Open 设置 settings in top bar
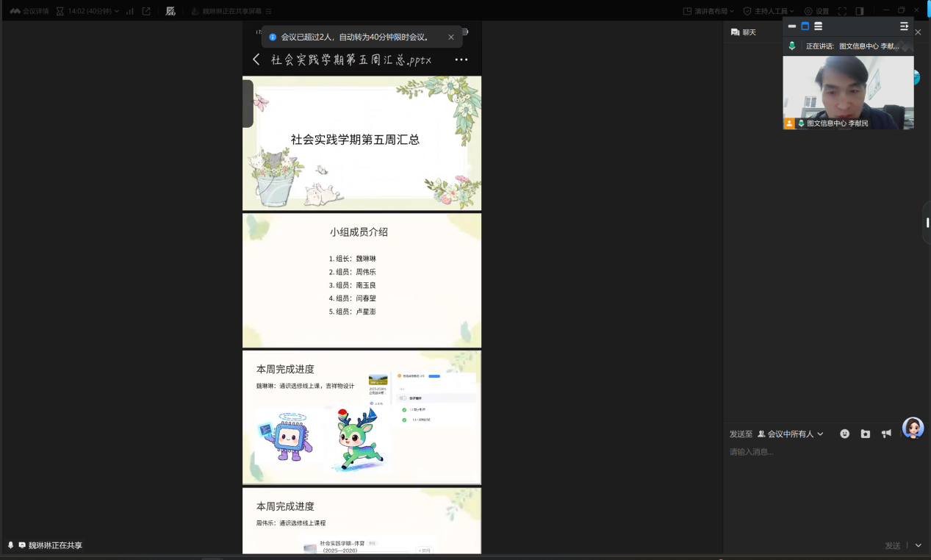The image size is (931, 560). (816, 11)
